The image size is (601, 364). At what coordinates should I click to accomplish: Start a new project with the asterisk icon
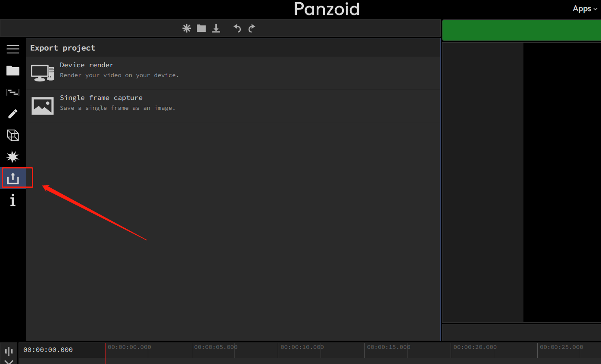(x=187, y=28)
